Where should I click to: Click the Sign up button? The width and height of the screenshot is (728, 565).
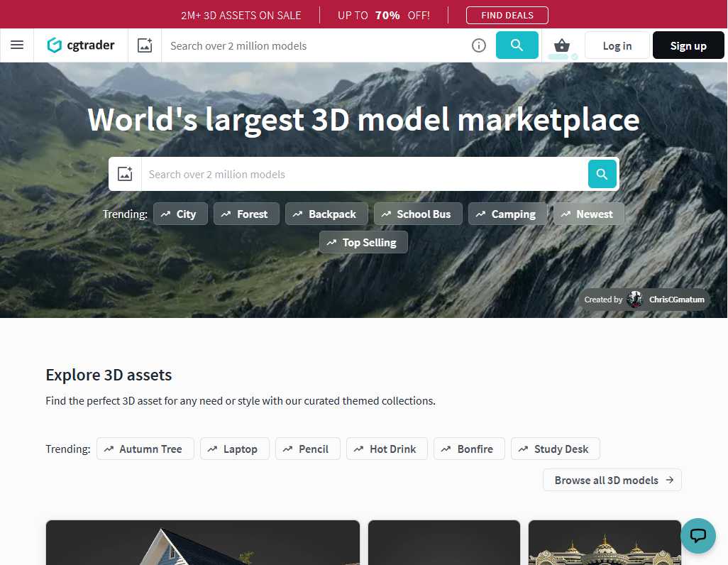[x=688, y=45]
